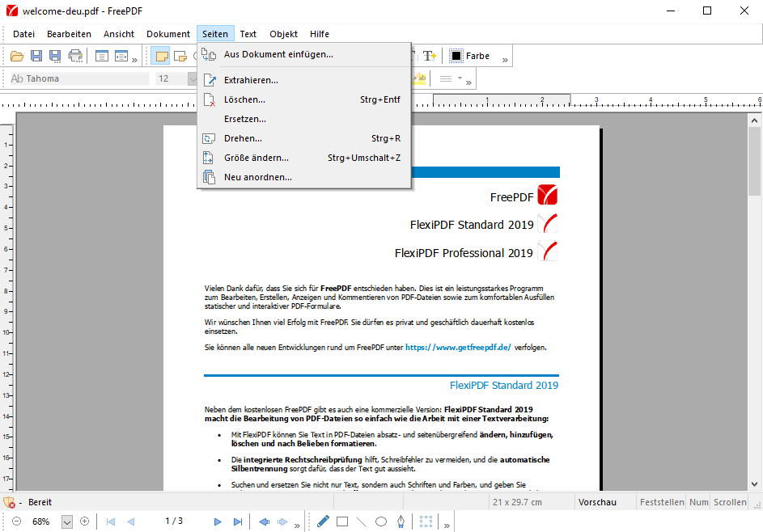This screenshot has width=763, height=532.
Task: Click the Feststellen status indicator
Action: (662, 502)
